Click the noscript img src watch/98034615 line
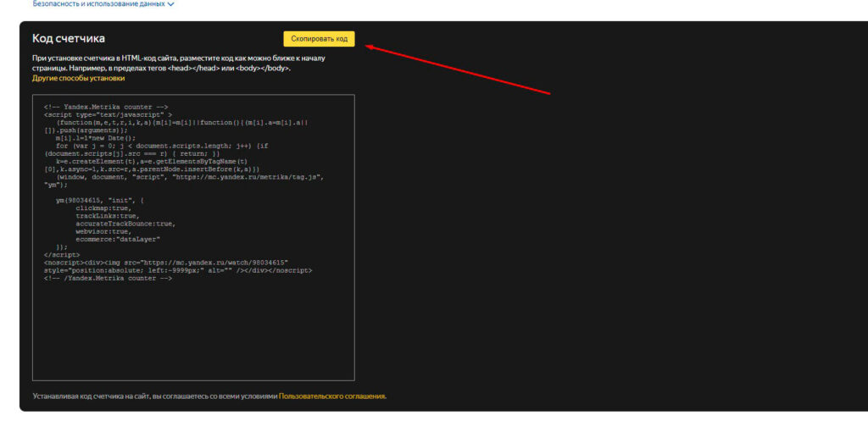This screenshot has height=432, width=868. pyautogui.click(x=166, y=263)
